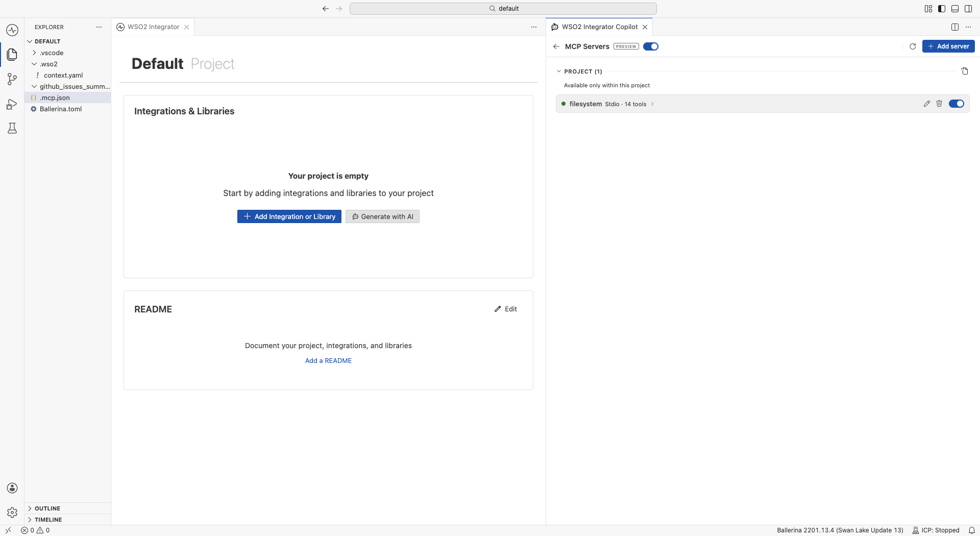Collapse the DEFAULT folder section

[30, 41]
